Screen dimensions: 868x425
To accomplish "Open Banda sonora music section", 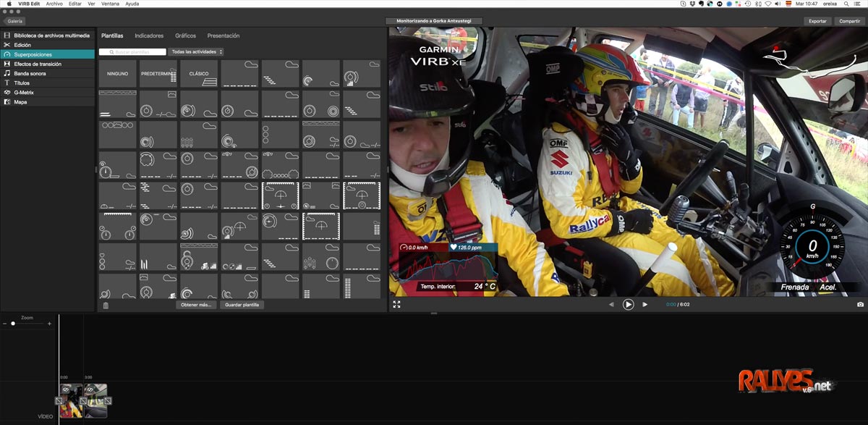I will click(47, 73).
